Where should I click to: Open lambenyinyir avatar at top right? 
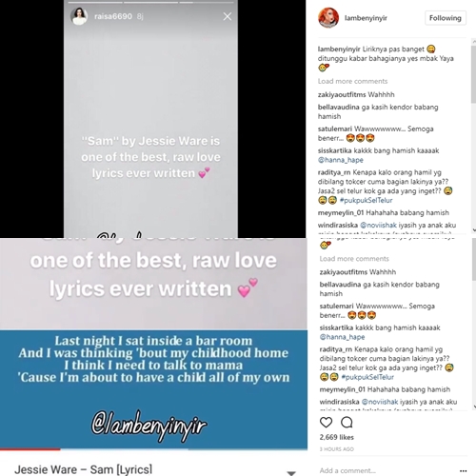(328, 18)
